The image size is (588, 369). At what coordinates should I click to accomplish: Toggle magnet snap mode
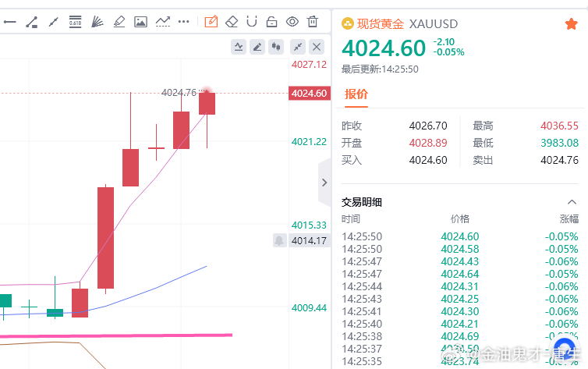(252, 22)
